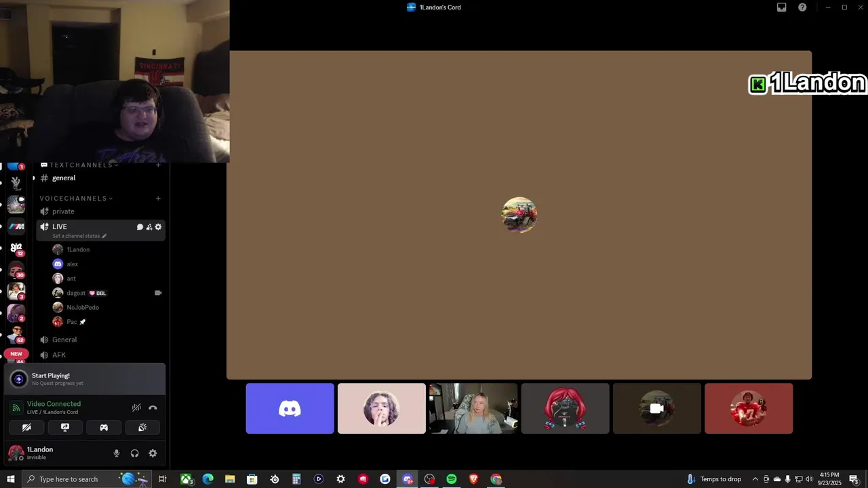Toggle microphone mute
Screen dimensions: 868x488
116,453
